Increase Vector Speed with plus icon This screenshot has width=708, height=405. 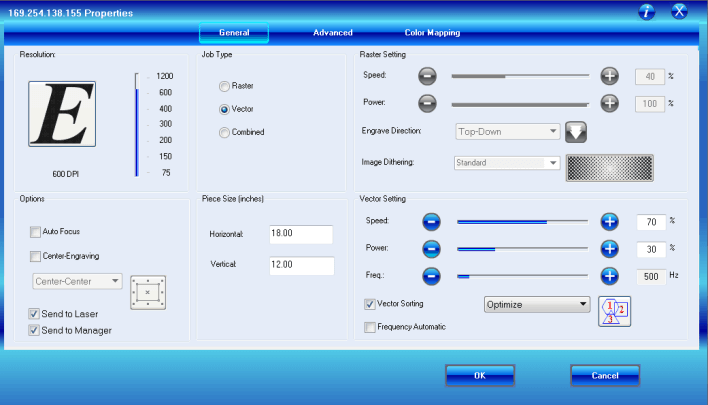pos(609,221)
